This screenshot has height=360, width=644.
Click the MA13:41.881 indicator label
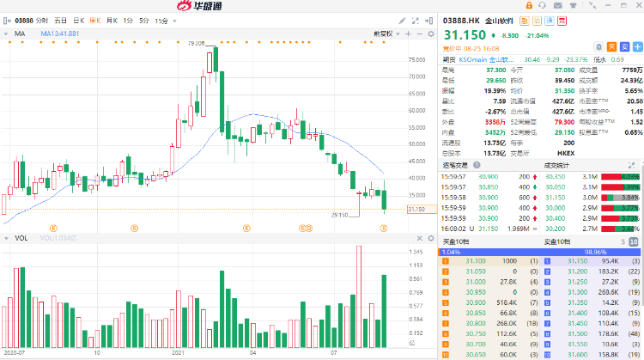click(59, 34)
